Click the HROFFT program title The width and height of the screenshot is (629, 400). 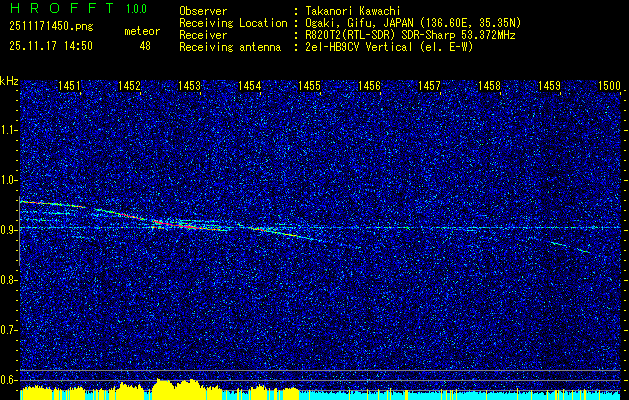pos(62,8)
